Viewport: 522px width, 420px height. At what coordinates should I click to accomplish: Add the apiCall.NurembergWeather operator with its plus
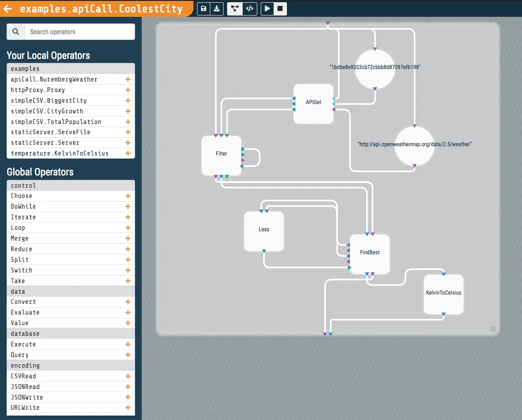click(128, 79)
